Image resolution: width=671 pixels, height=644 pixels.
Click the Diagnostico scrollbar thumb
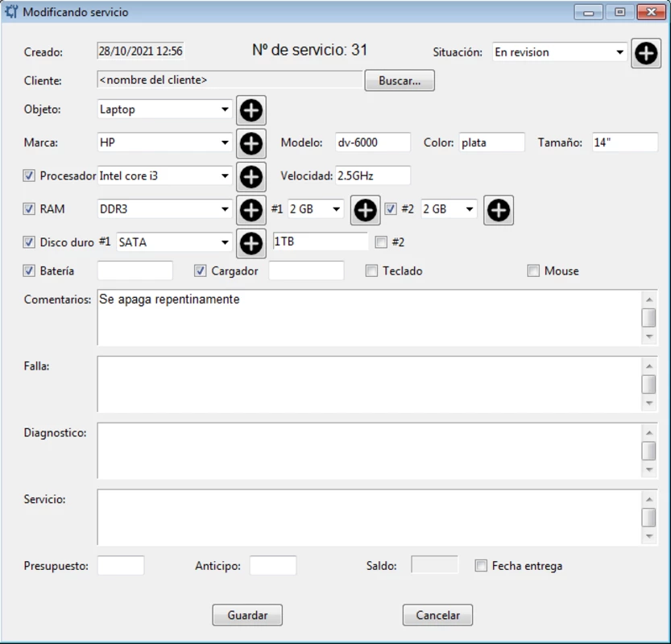click(649, 451)
